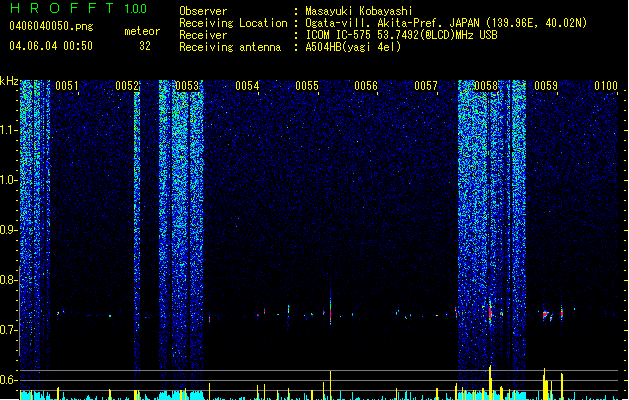Viewport: 629px width, 400px height.
Task: Click the 1.1 kHz axis label
Action: (x=9, y=130)
